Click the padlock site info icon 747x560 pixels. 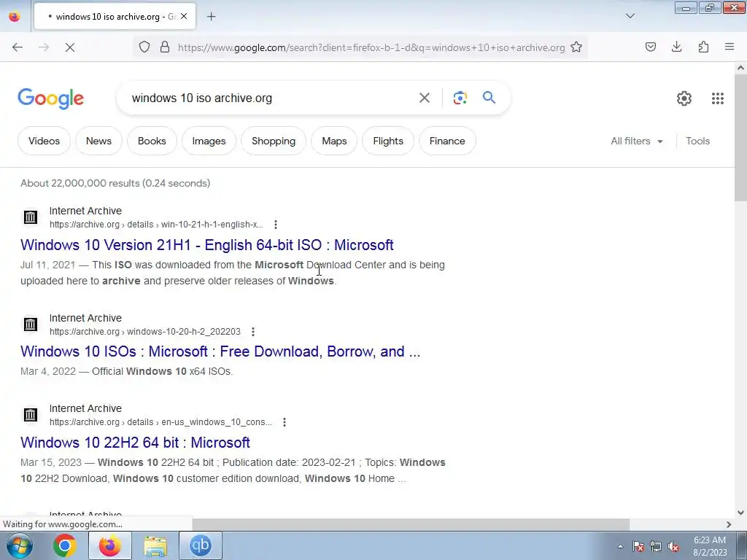(165, 47)
